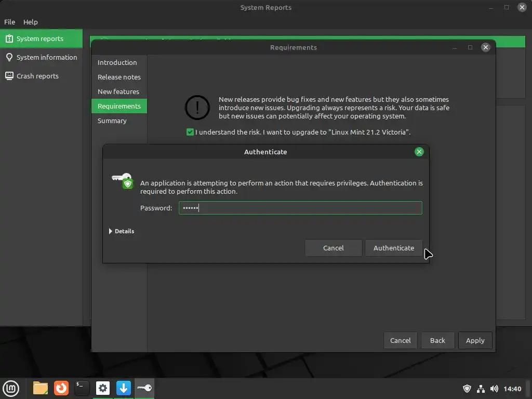Go to the Summary step
This screenshot has height=399, width=532.
(119, 121)
